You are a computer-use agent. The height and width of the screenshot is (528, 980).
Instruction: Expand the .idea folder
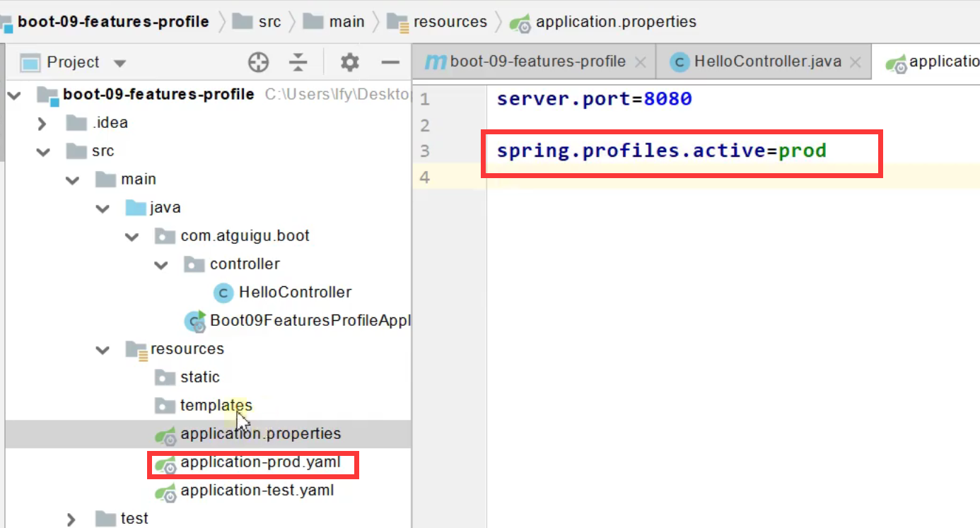point(42,124)
